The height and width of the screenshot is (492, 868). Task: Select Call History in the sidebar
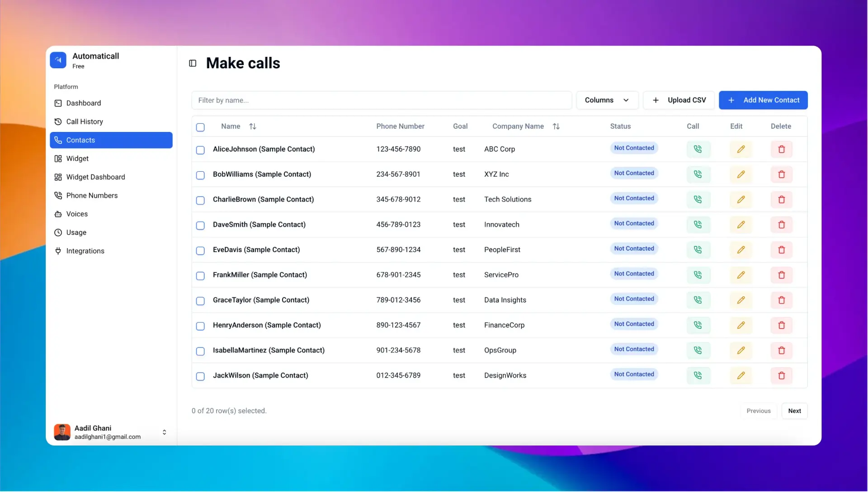click(84, 121)
